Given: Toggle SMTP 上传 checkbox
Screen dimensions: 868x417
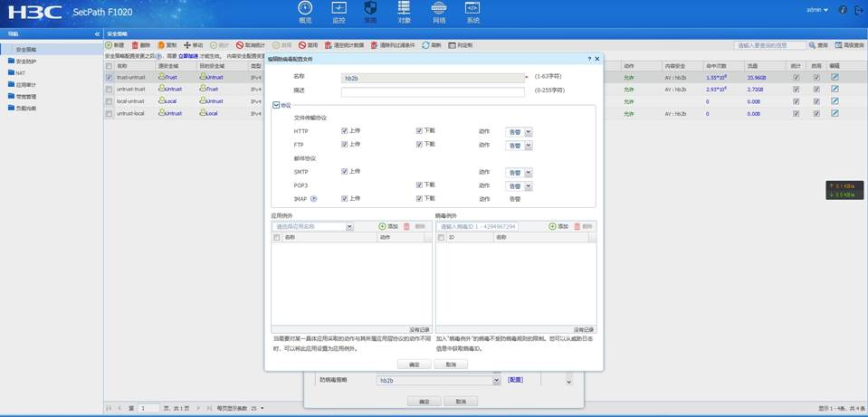Looking at the screenshot, I should click(x=344, y=172).
